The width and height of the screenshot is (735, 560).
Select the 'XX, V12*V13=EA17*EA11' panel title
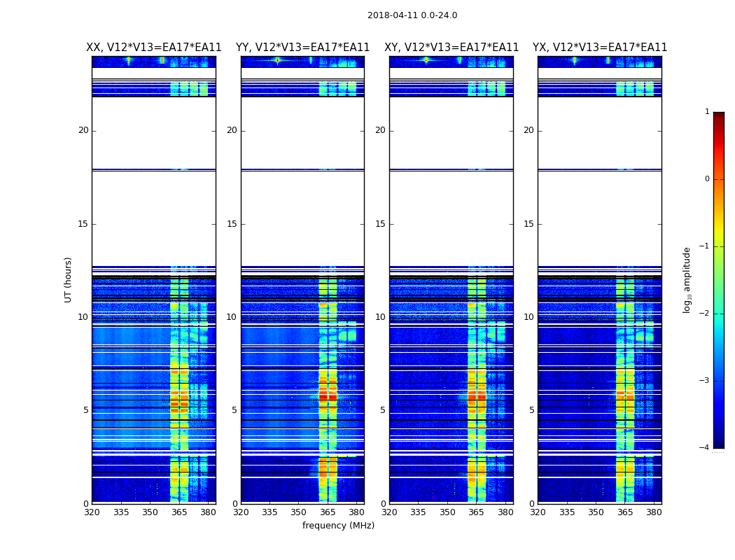(154, 48)
